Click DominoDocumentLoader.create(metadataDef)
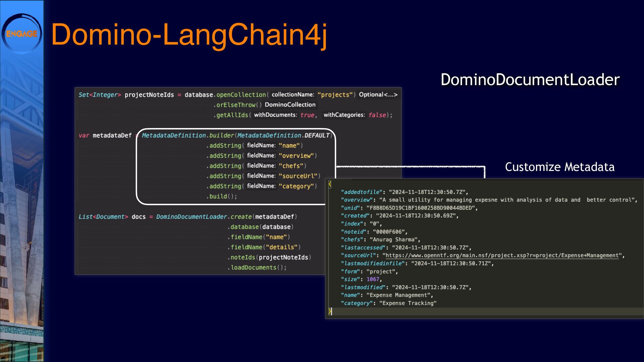 227,217
